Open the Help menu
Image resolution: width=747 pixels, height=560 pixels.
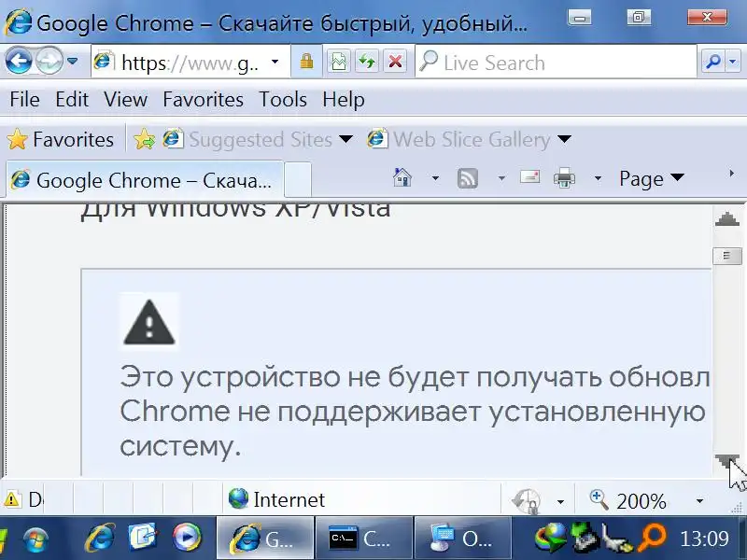[x=344, y=100]
